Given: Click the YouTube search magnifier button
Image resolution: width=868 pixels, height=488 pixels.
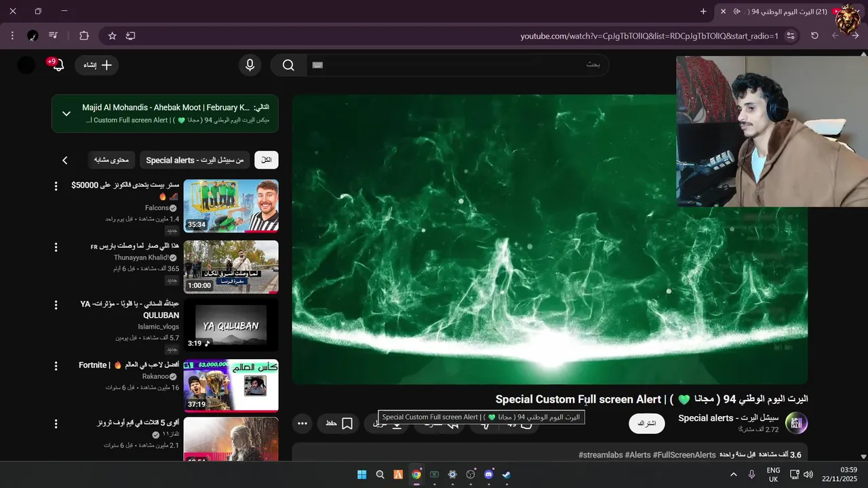Looking at the screenshot, I should click(288, 65).
